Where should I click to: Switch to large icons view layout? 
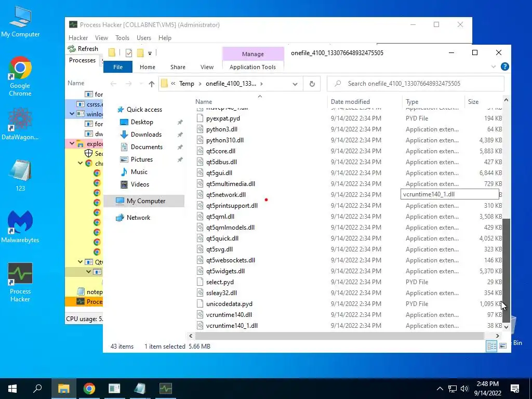[503, 345]
